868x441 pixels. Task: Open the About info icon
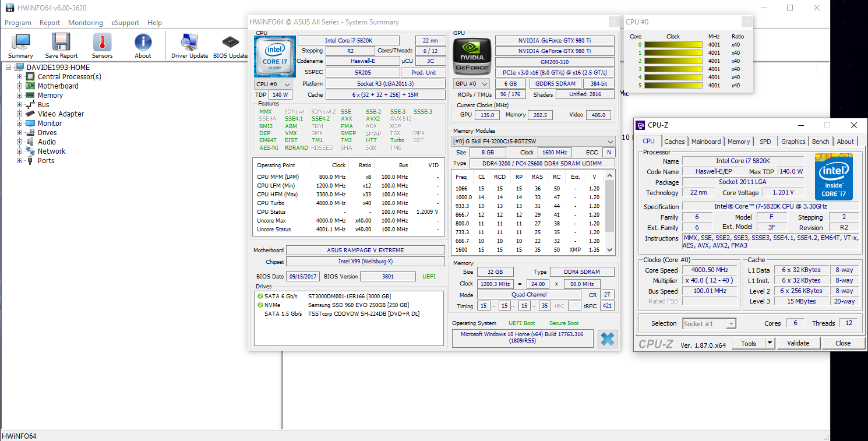(x=143, y=43)
